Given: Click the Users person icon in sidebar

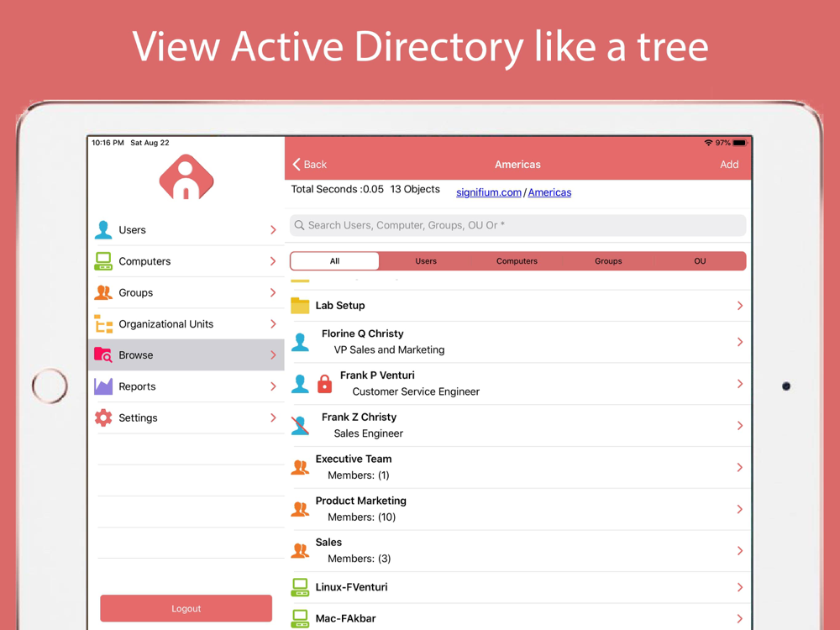Looking at the screenshot, I should [103, 230].
